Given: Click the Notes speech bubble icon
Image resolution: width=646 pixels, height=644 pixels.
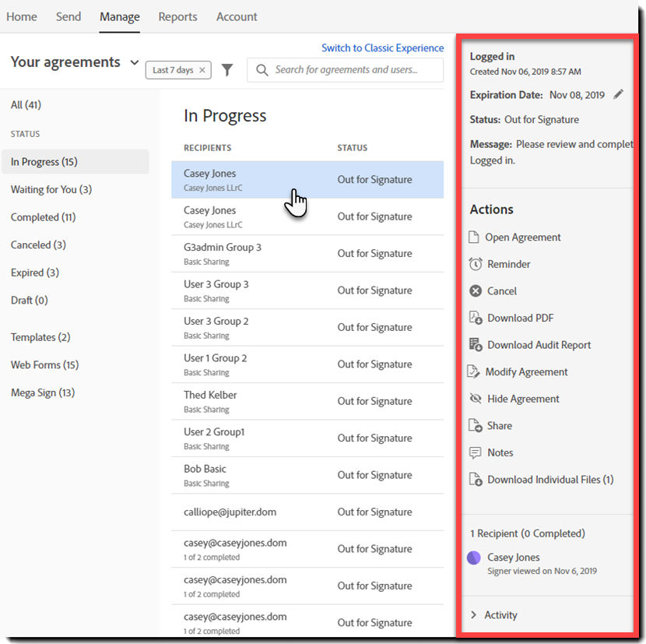Looking at the screenshot, I should [476, 452].
